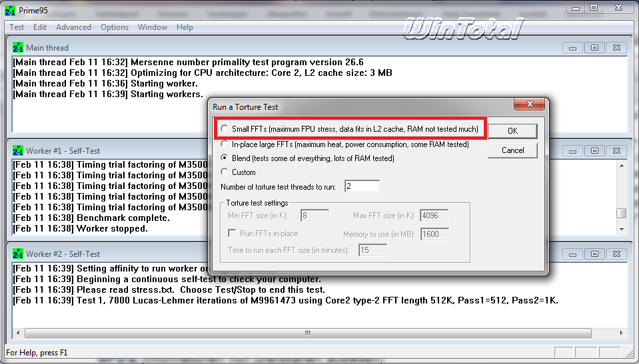Minimize the Main thread window
Image resolution: width=639 pixels, height=364 pixels.
572,48
